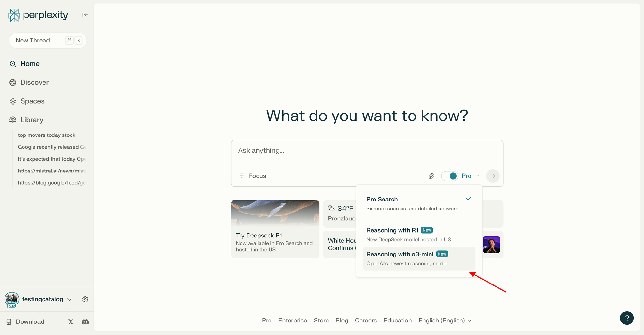The height and width of the screenshot is (335, 644).
Task: Click the Library icon
Action: point(13,120)
